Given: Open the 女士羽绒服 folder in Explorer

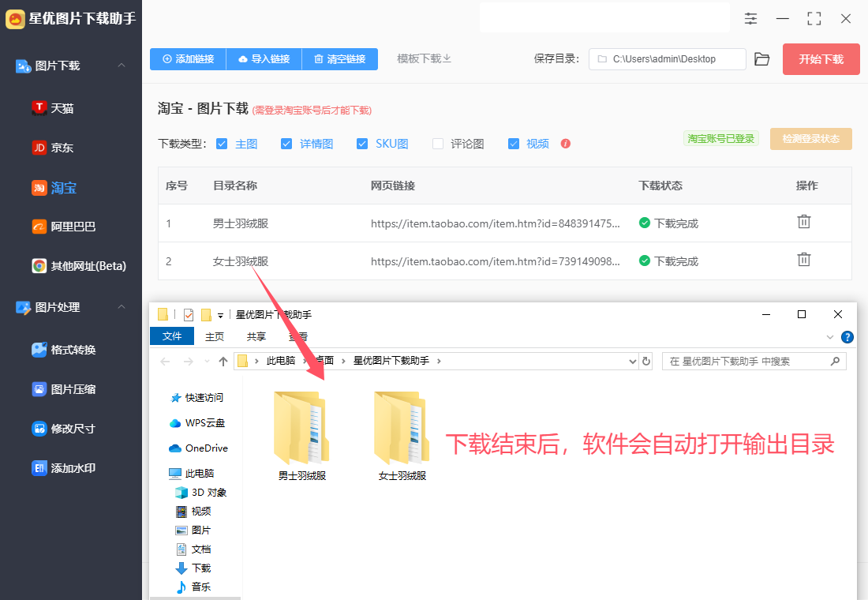Looking at the screenshot, I should pyautogui.click(x=402, y=436).
